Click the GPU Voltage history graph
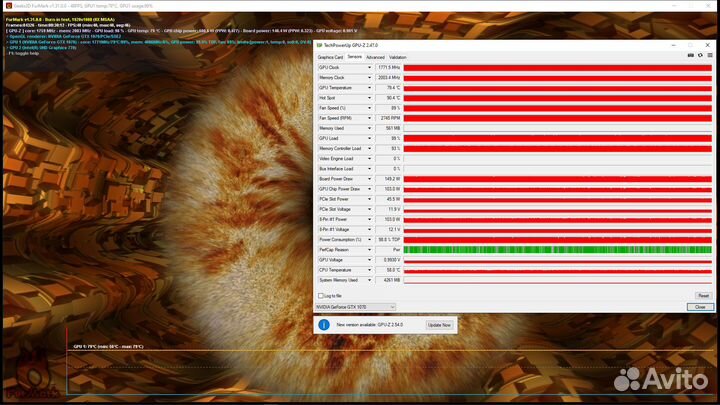This screenshot has height=405, width=720. click(557, 259)
